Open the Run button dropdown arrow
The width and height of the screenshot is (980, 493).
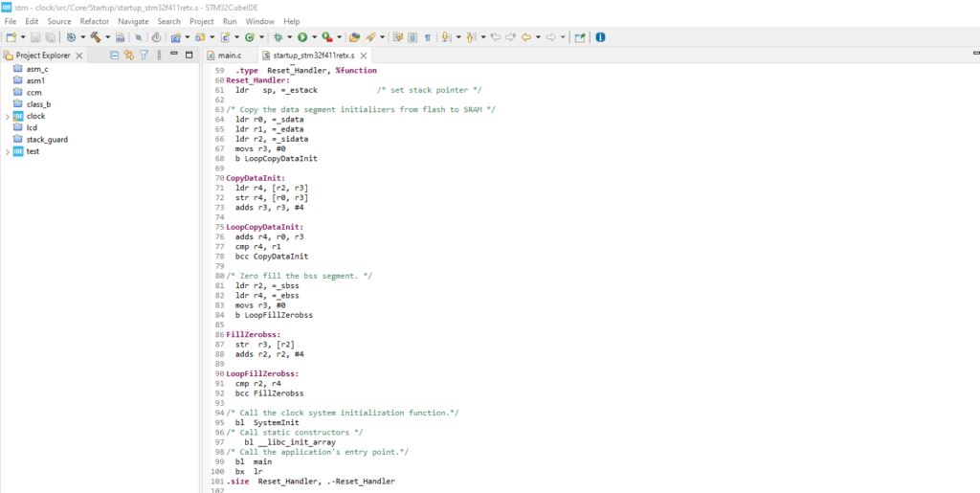click(313, 37)
